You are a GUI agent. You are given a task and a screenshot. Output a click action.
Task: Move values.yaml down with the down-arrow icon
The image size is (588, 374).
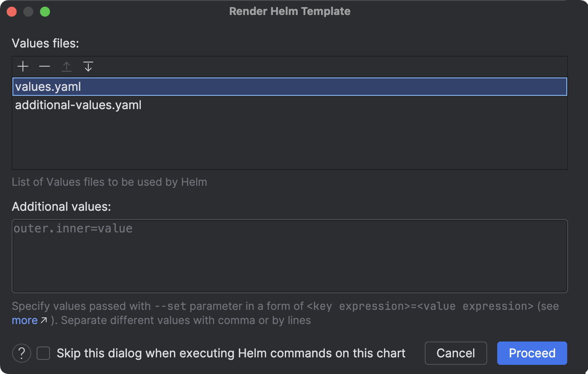pos(88,66)
